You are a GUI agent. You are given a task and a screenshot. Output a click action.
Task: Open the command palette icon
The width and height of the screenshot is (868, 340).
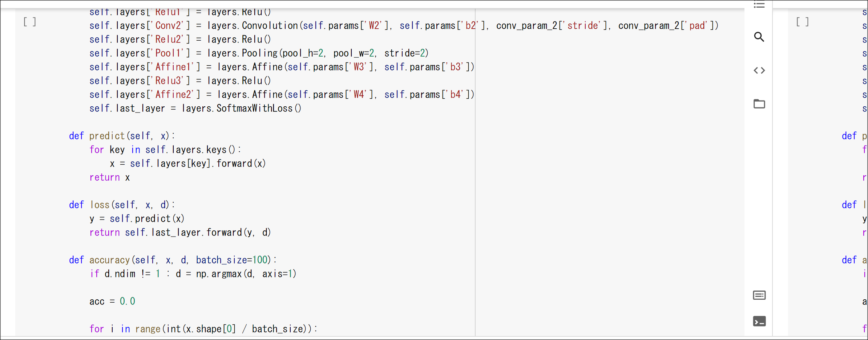coord(759,295)
